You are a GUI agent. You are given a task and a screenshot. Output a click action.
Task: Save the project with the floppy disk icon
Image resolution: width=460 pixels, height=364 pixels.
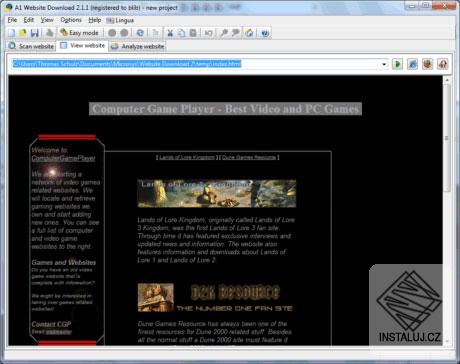pyautogui.click(x=35, y=33)
